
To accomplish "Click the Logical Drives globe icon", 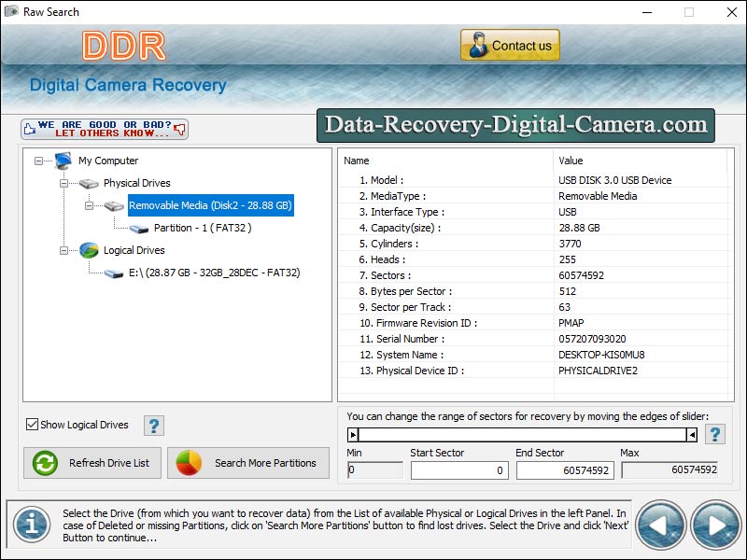I will click(x=89, y=250).
